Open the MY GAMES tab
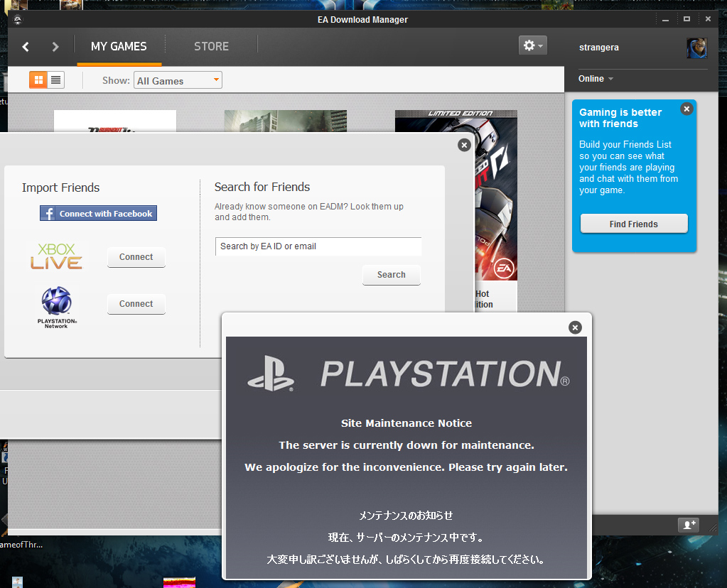Image resolution: width=727 pixels, height=588 pixels. (119, 47)
